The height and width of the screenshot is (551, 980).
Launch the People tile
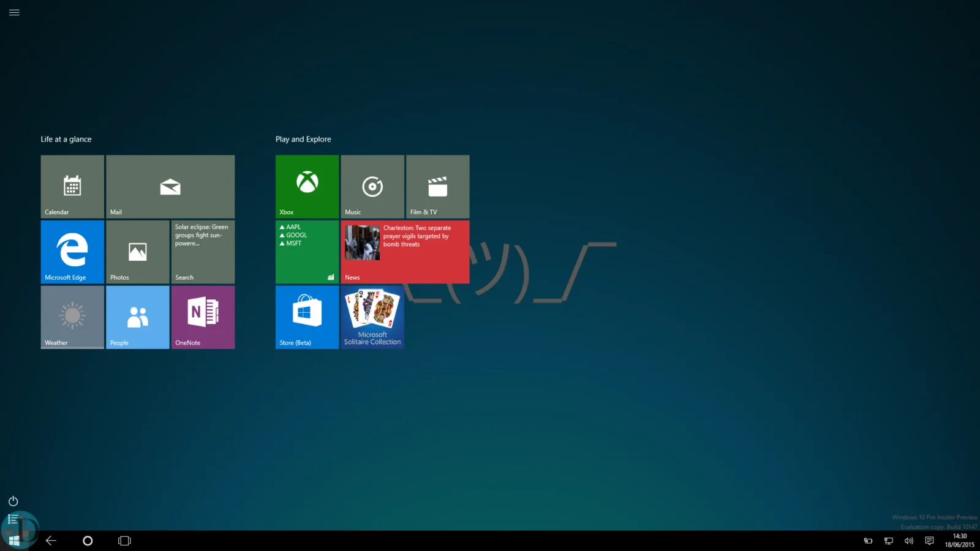138,317
